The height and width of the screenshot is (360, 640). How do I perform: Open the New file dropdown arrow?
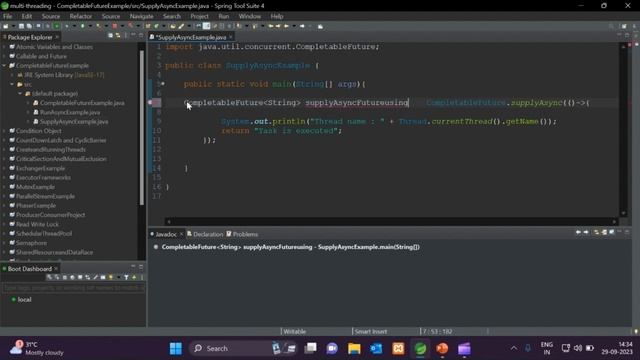point(13,26)
